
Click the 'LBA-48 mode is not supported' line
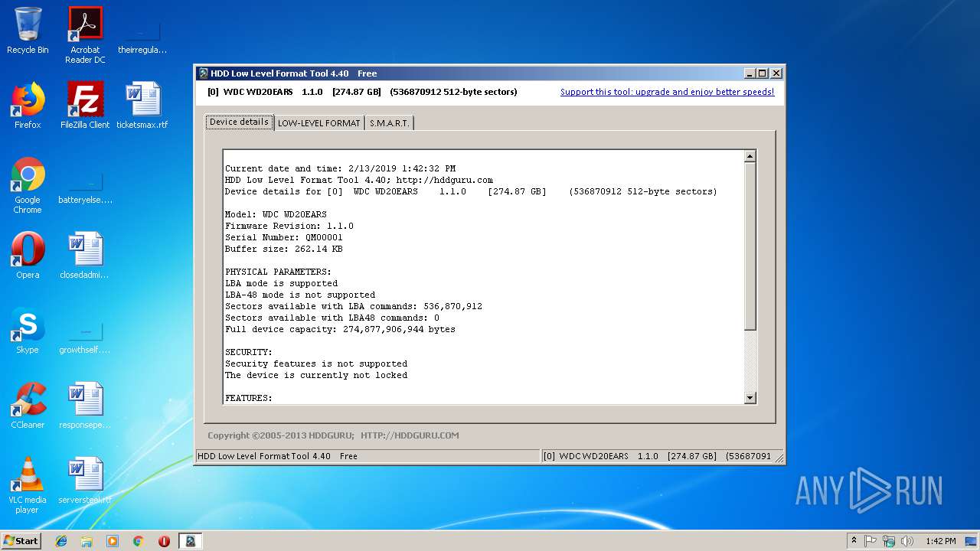click(300, 295)
